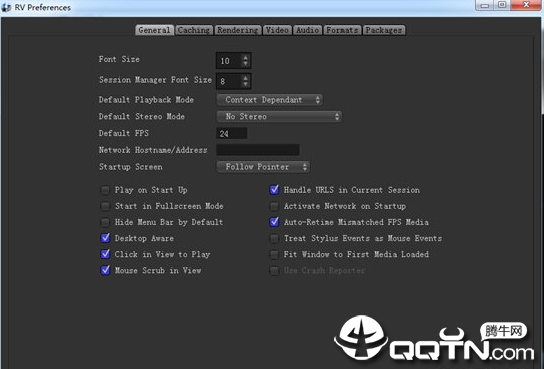Enable Activate Network on Startup
The image size is (544, 369).
[274, 206]
